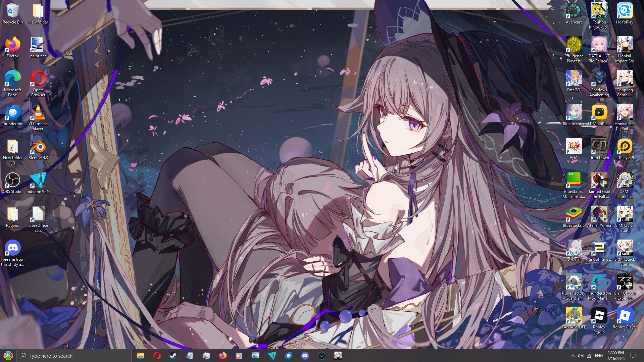Select the Thunderstore Mod Manager icon

(599, 287)
